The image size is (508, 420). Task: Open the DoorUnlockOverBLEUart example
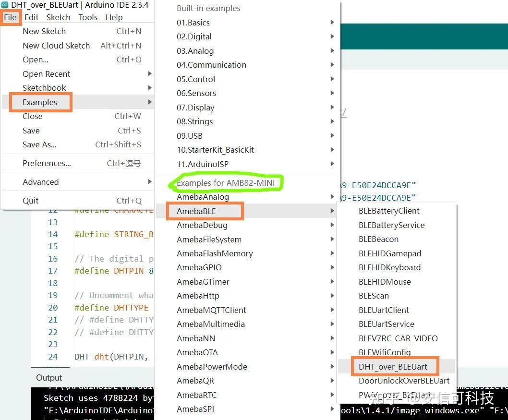[x=397, y=381]
